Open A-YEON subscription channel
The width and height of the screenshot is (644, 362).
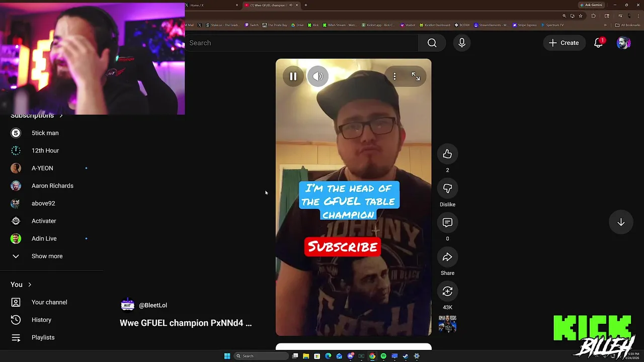[51, 168]
